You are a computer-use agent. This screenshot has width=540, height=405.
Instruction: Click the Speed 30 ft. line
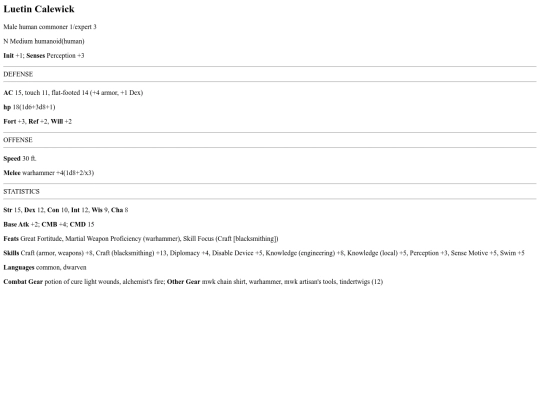(x=20, y=158)
